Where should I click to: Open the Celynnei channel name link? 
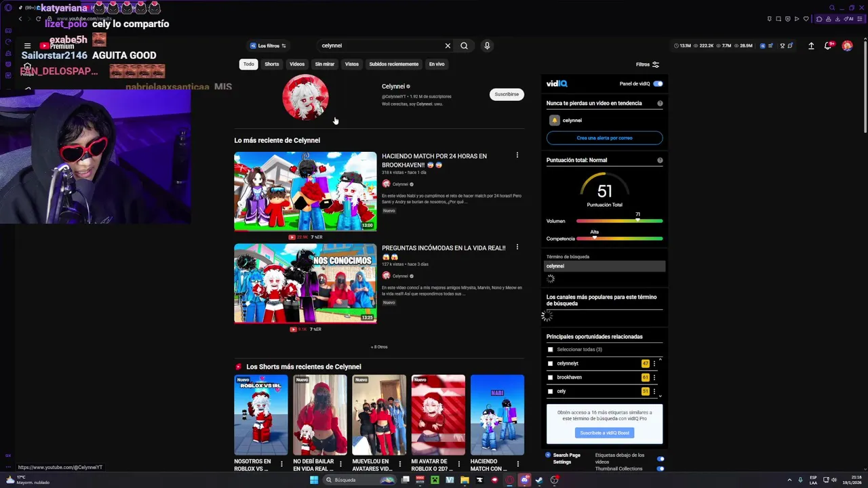[393, 86]
